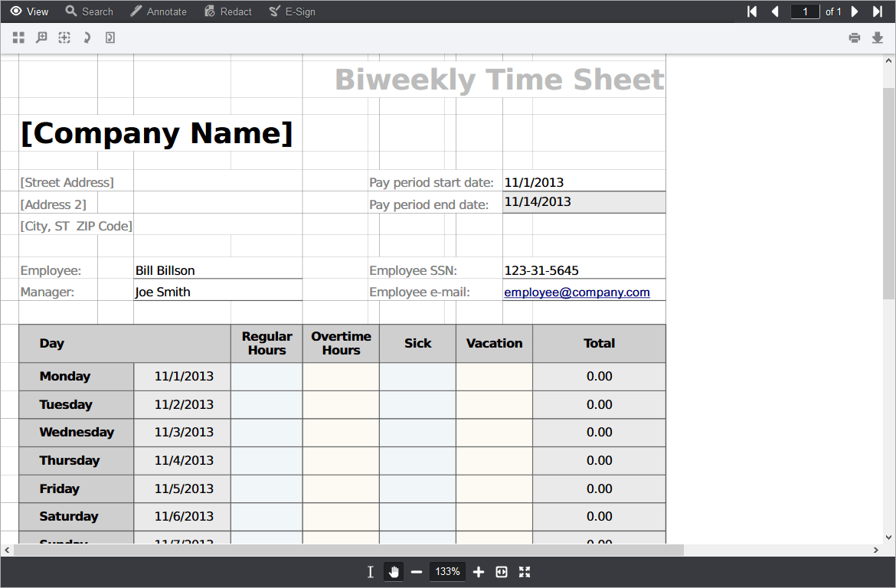Screen dimensions: 896x588
Task: Open the Annotate menu
Action: 159,11
